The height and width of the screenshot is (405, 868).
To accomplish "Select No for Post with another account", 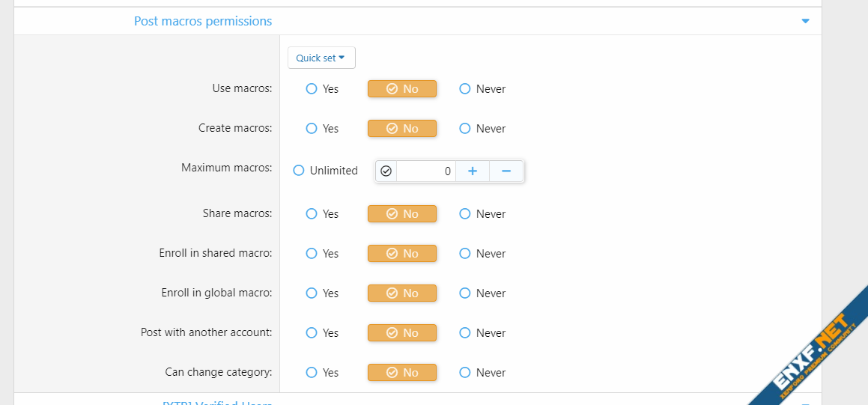I will click(401, 333).
